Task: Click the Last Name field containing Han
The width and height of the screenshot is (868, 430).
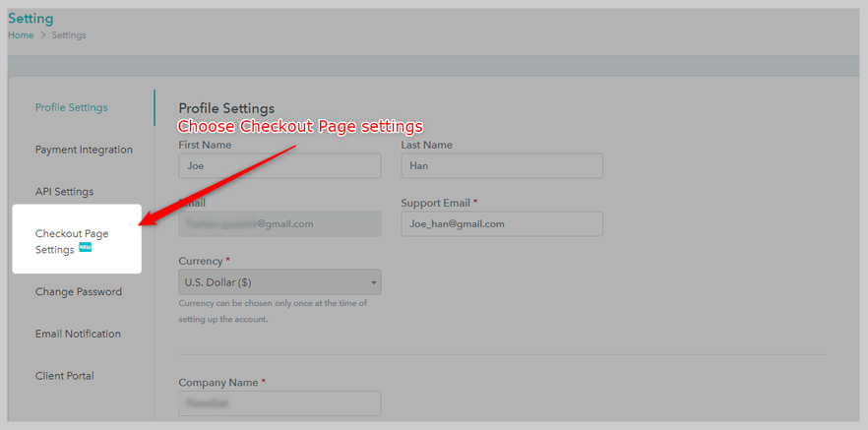Action: coord(502,165)
